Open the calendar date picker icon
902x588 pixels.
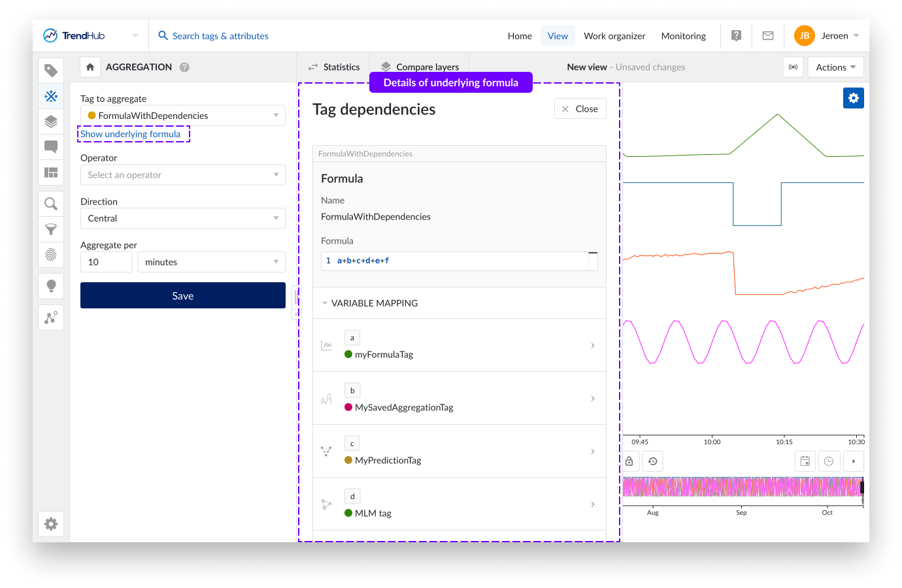click(805, 461)
